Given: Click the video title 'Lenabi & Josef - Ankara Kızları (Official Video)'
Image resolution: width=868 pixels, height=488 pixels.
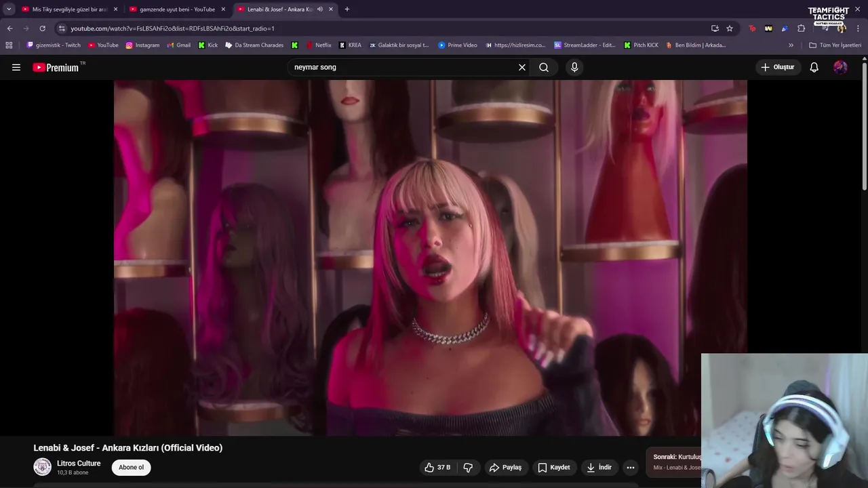Looking at the screenshot, I should coord(128,448).
